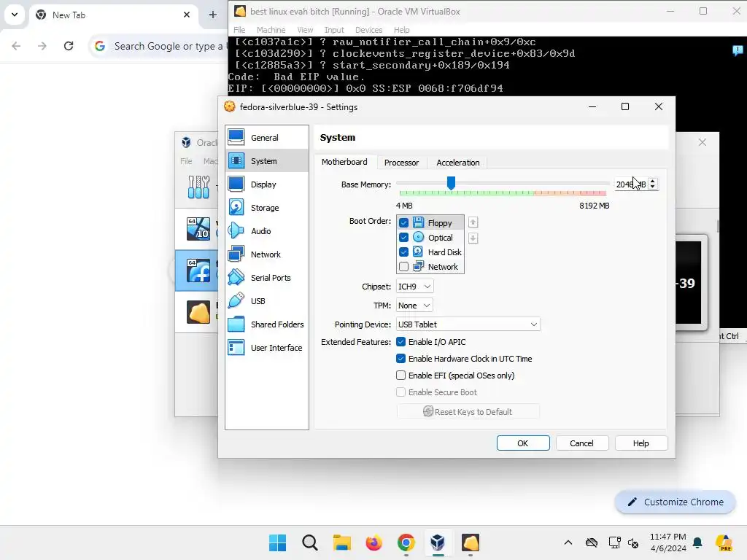Open the Network settings category
This screenshot has height=560, width=747.
coord(267,254)
